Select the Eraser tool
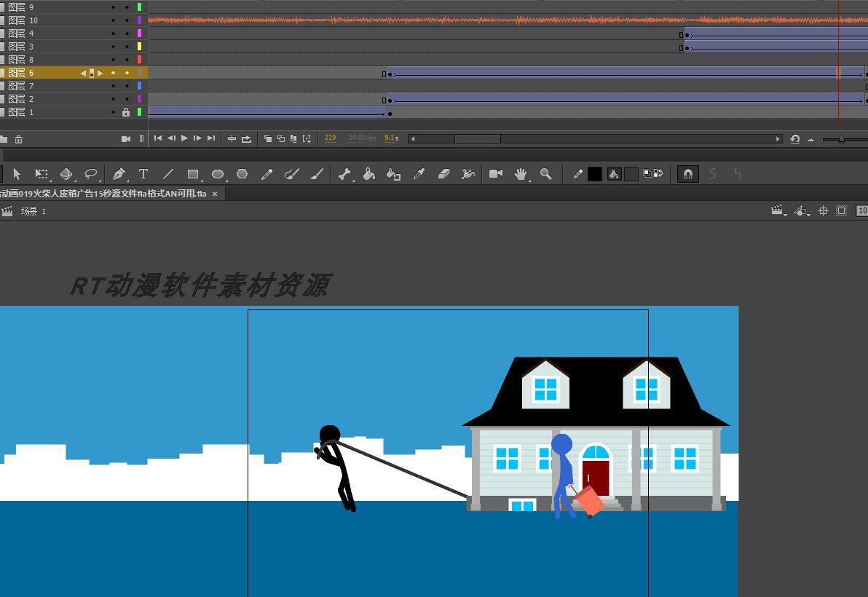The height and width of the screenshot is (597, 868). (x=444, y=174)
